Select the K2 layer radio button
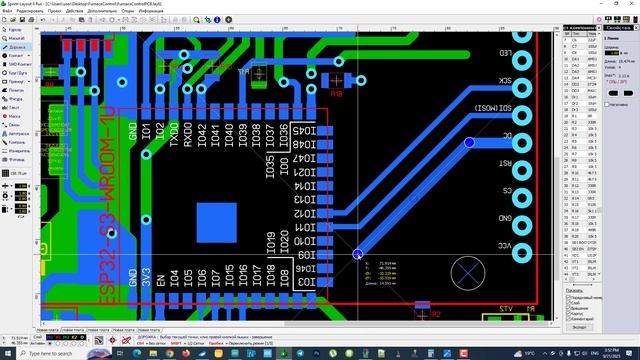This screenshot has height=360, width=640. (74, 343)
